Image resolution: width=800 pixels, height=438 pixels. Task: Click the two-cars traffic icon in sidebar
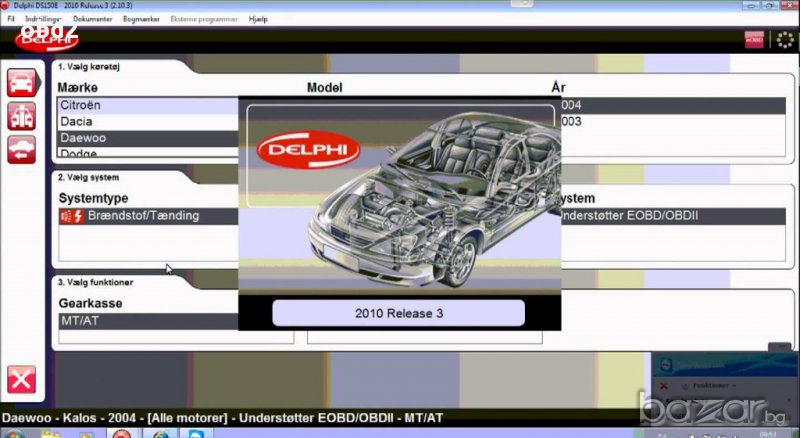point(21,116)
